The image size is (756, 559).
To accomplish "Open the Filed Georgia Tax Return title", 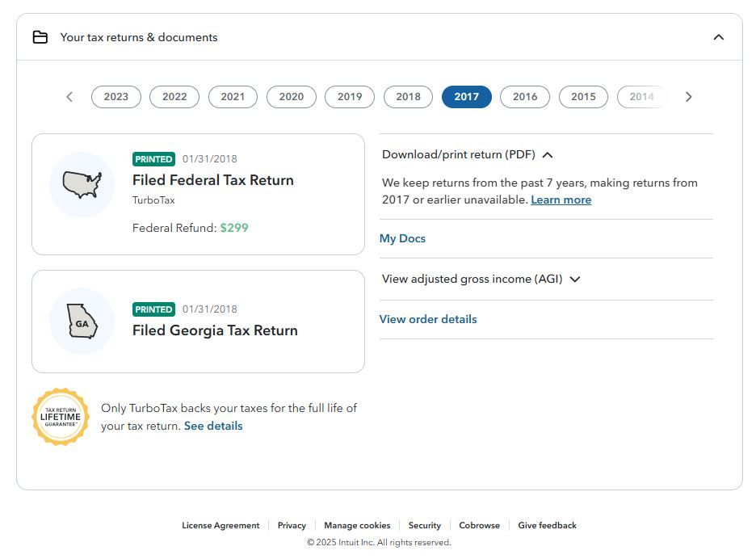I will [x=215, y=330].
